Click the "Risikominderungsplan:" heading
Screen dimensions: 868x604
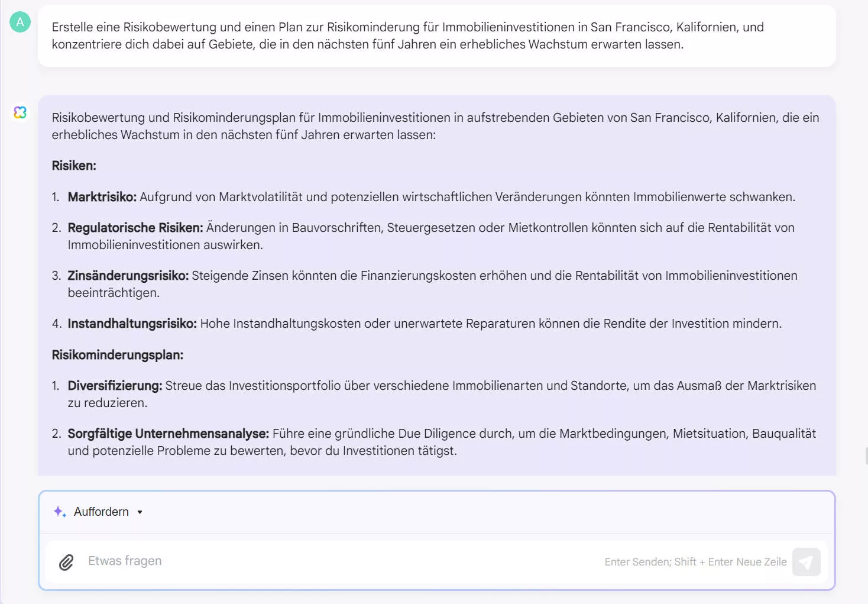(117, 354)
